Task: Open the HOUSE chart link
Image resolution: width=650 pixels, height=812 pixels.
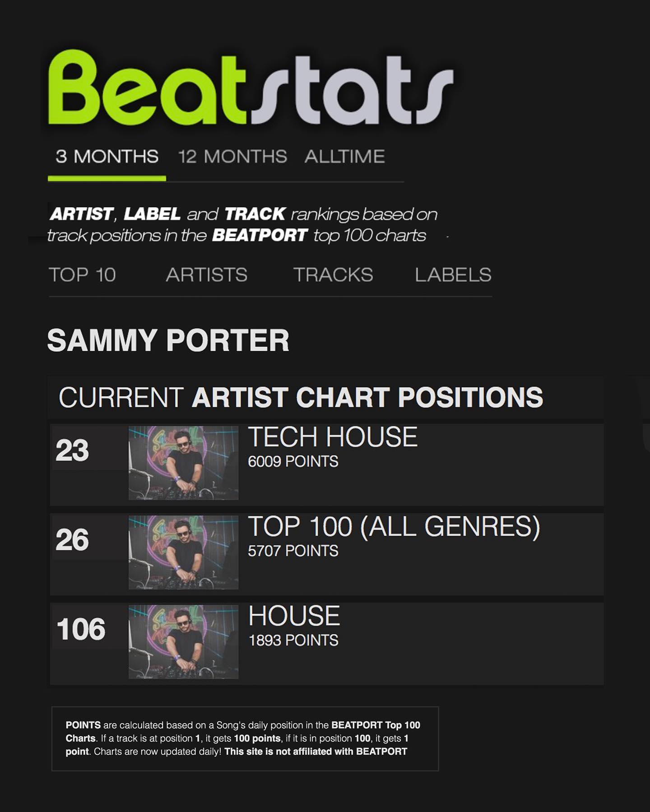Action: (294, 616)
